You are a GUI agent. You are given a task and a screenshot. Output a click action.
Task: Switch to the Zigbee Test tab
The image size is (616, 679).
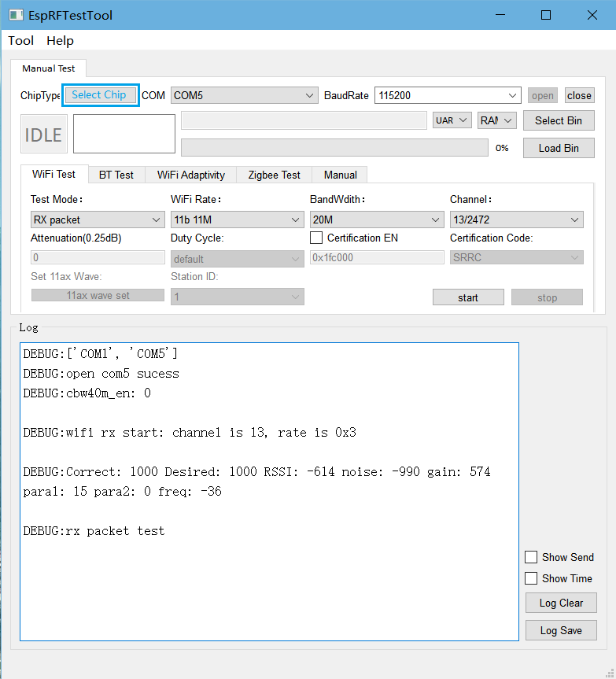[275, 175]
